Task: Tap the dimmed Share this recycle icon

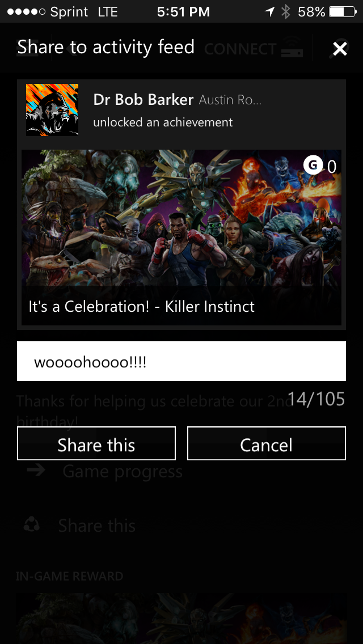Action: 32,525
